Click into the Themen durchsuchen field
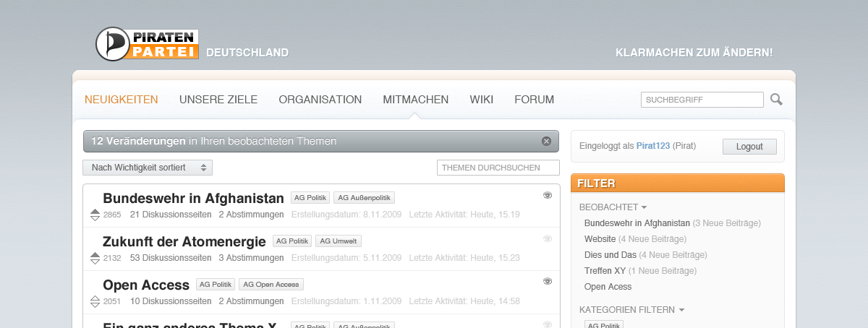This screenshot has height=328, width=868. (x=498, y=168)
